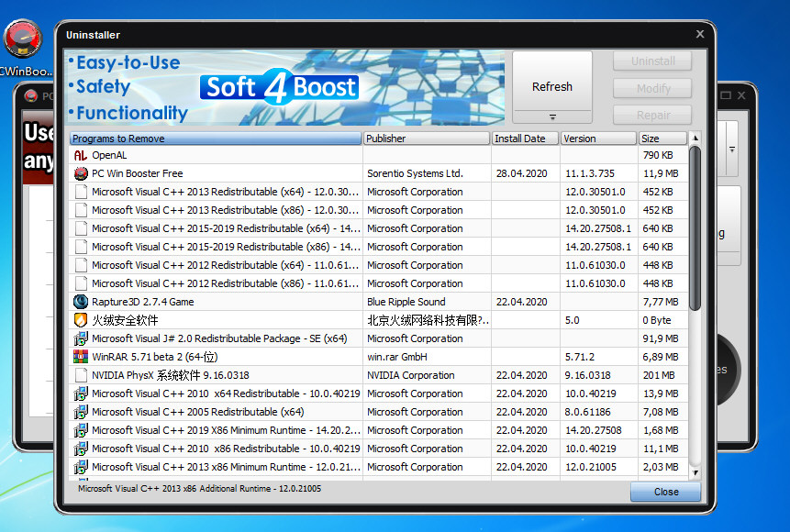Open the dropdown arrow in the PC Win Booster window behind
The image size is (790, 532).
coord(732,150)
